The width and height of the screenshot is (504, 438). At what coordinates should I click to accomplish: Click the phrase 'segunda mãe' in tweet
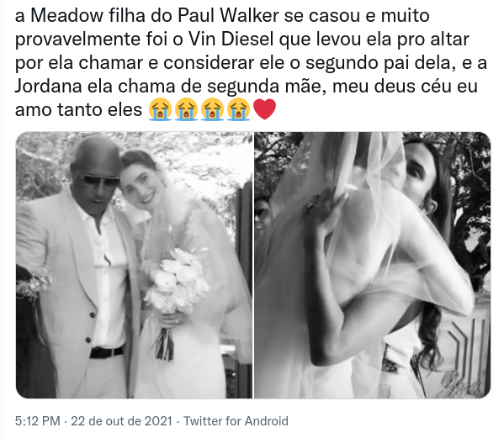coord(264,86)
